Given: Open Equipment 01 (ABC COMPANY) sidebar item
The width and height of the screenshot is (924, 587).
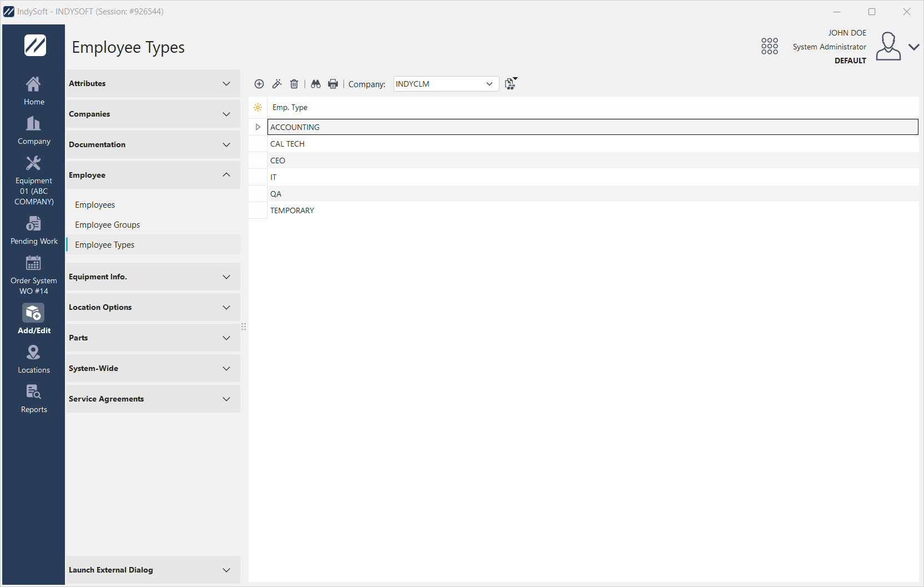Looking at the screenshot, I should pos(34,180).
